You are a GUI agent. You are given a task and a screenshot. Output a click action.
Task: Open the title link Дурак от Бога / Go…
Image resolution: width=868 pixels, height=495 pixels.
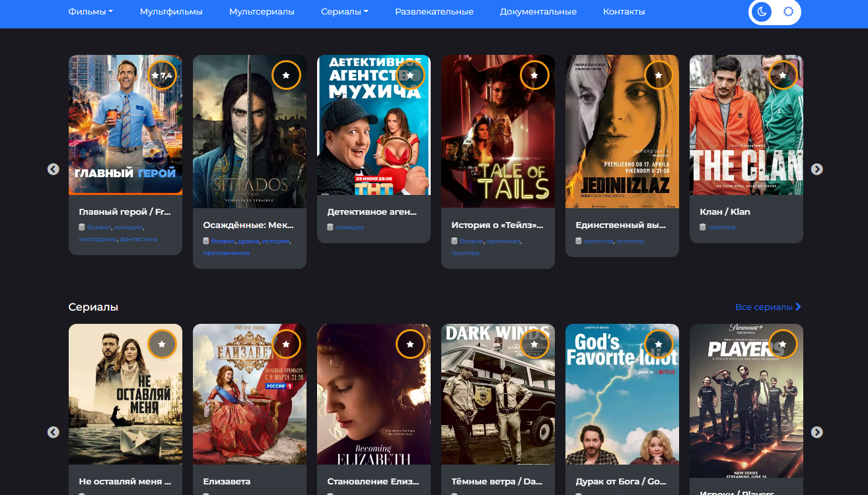coord(622,481)
